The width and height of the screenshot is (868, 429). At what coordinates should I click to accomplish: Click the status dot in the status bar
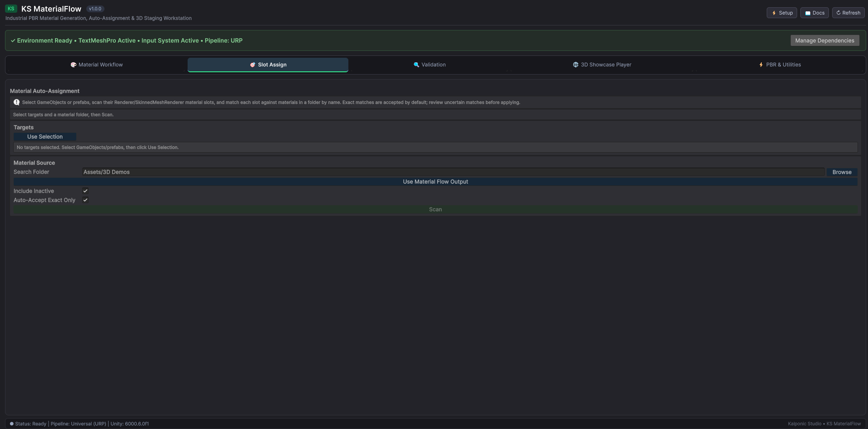[x=12, y=424]
